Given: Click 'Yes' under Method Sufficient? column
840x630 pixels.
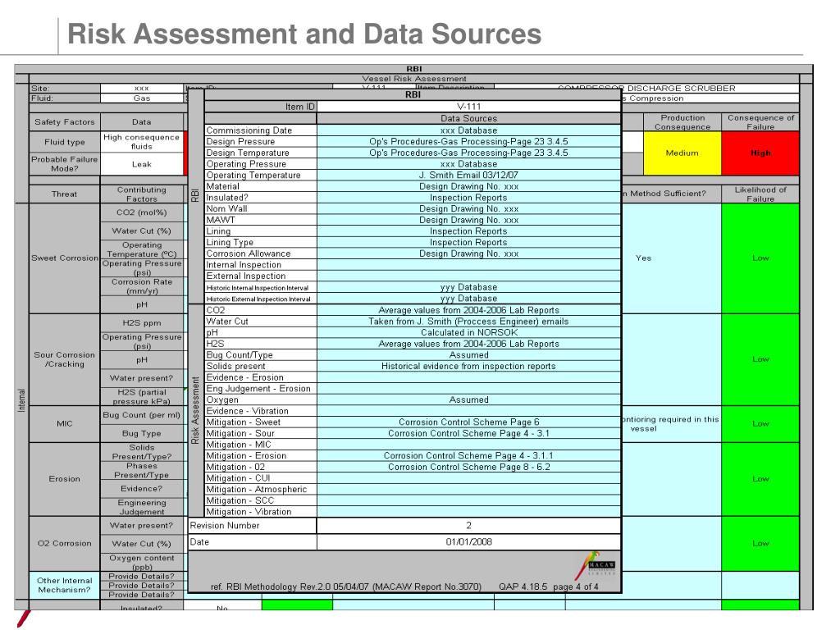Looking at the screenshot, I should [643, 258].
